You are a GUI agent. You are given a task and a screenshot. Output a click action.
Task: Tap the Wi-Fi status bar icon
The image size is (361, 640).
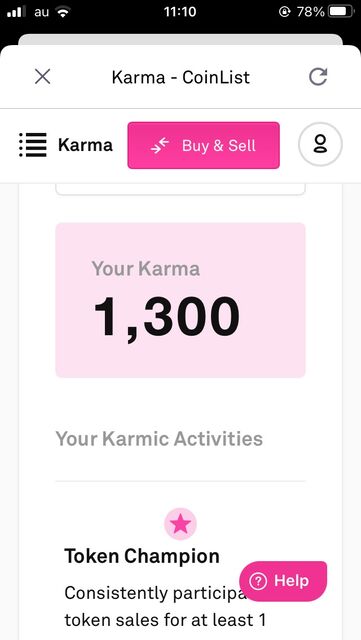point(63,12)
